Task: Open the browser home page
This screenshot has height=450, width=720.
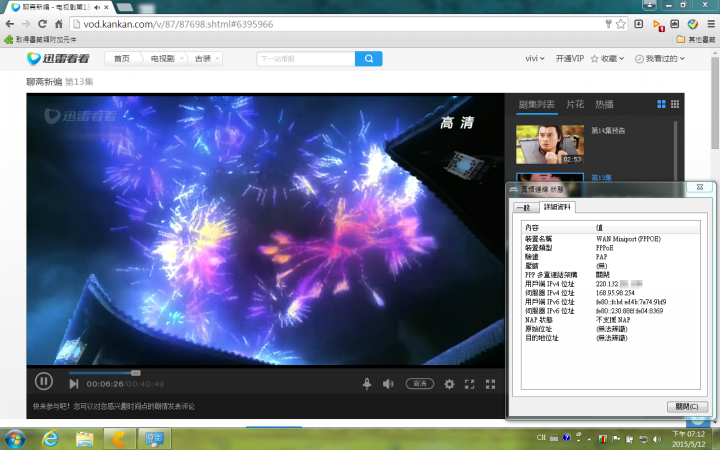Action: [59, 24]
